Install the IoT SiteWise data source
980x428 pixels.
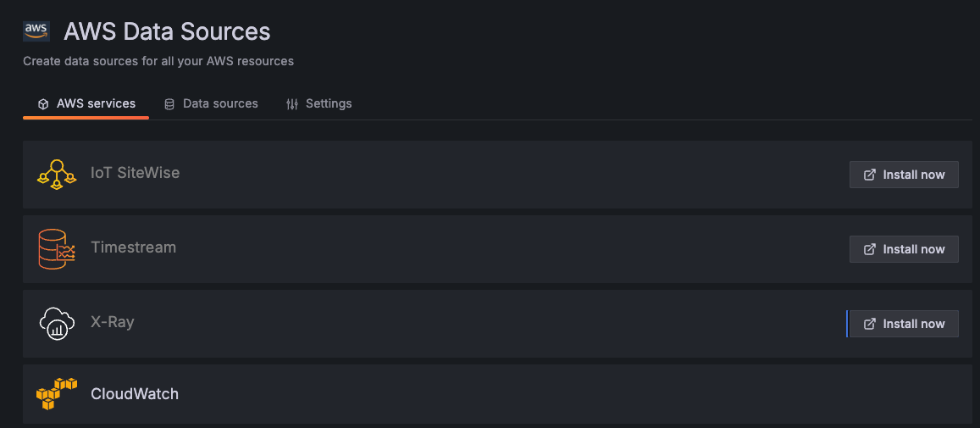click(x=904, y=175)
